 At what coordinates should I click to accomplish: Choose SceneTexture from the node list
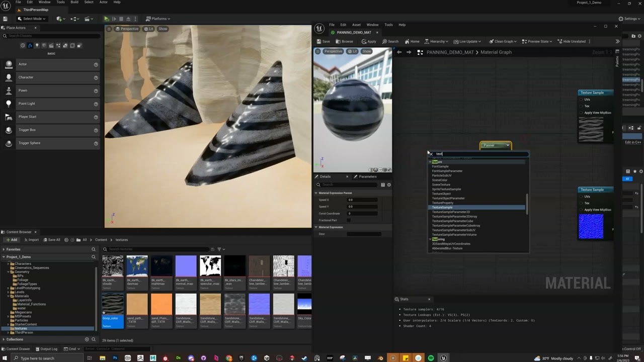[x=441, y=185]
